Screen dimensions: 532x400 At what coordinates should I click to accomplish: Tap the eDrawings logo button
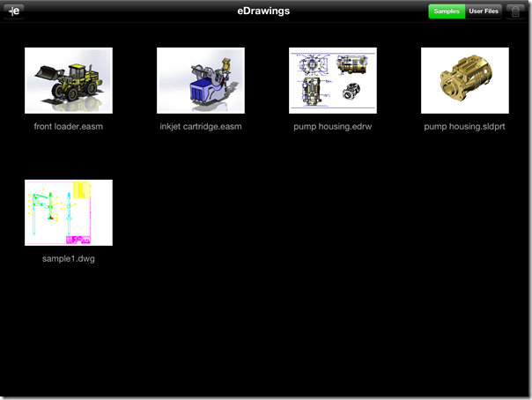[14, 11]
